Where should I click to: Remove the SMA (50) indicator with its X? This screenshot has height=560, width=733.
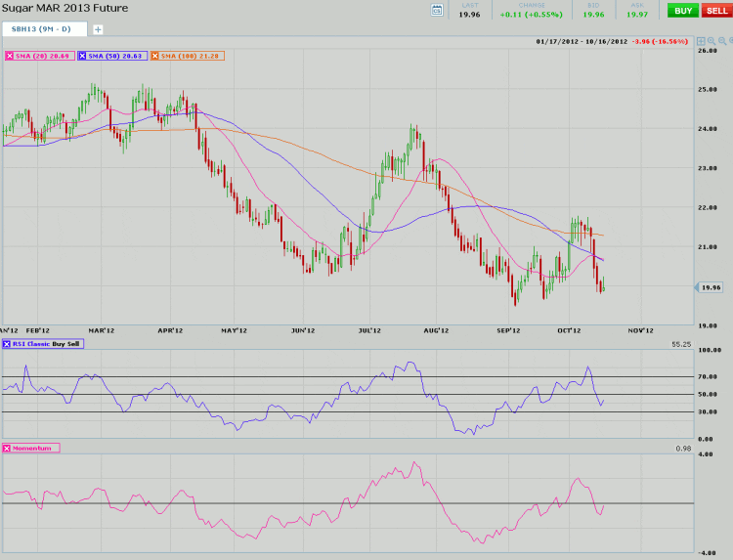point(83,56)
